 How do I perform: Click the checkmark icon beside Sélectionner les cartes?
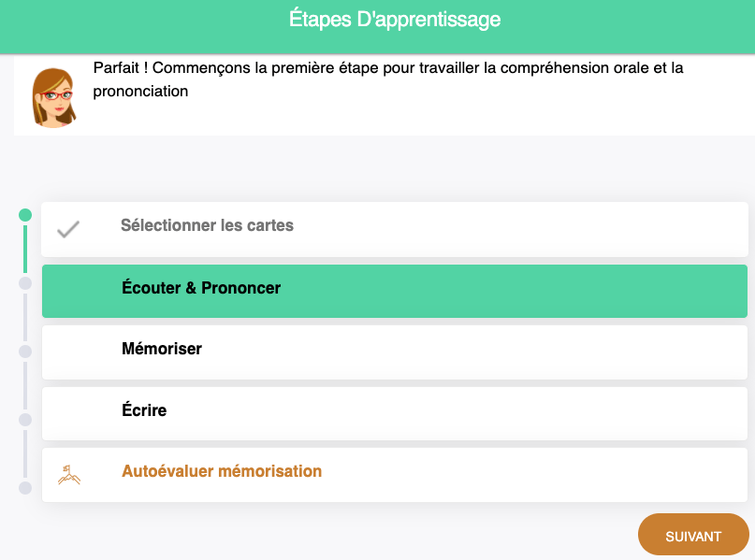click(x=67, y=229)
